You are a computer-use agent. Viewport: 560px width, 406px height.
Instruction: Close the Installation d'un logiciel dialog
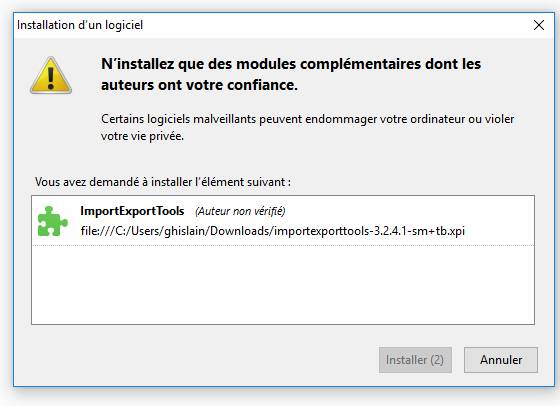[x=539, y=25]
